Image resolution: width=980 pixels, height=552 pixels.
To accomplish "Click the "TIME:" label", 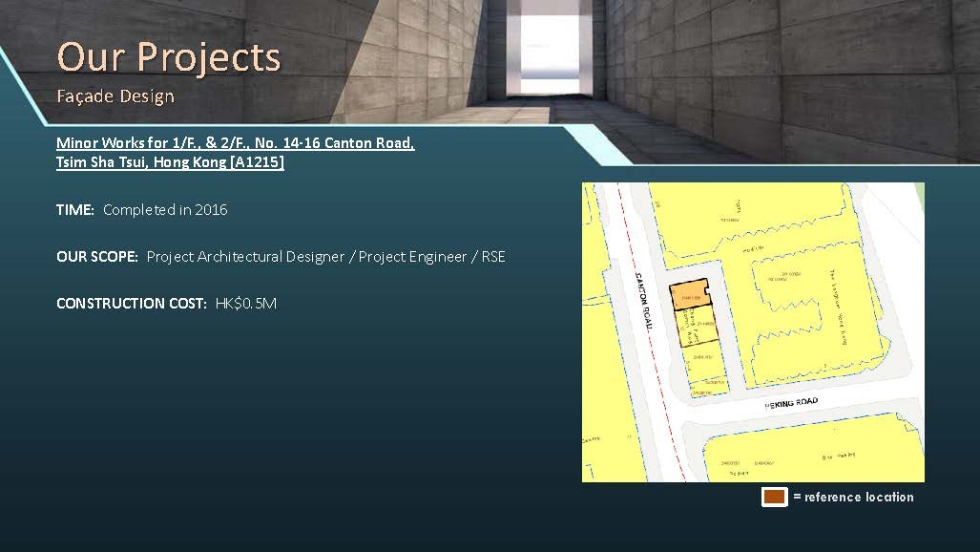I will (x=75, y=209).
